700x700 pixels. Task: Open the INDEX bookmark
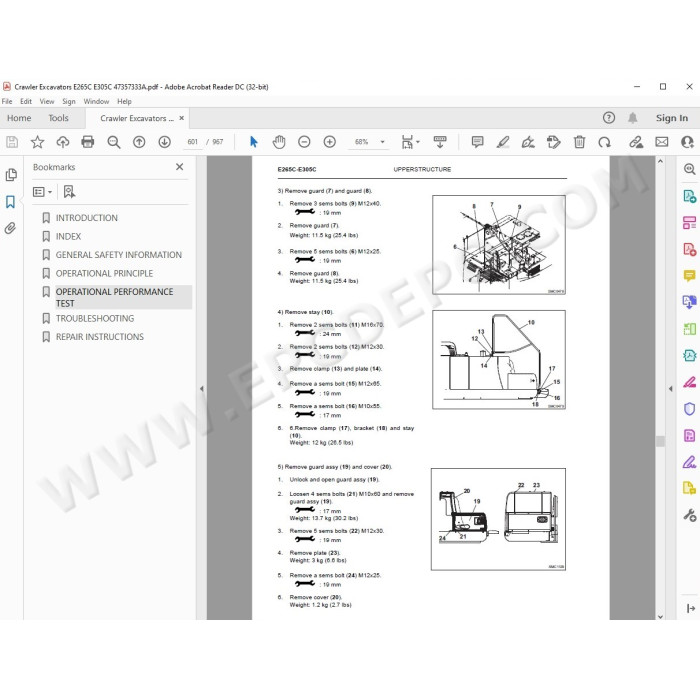(x=68, y=236)
